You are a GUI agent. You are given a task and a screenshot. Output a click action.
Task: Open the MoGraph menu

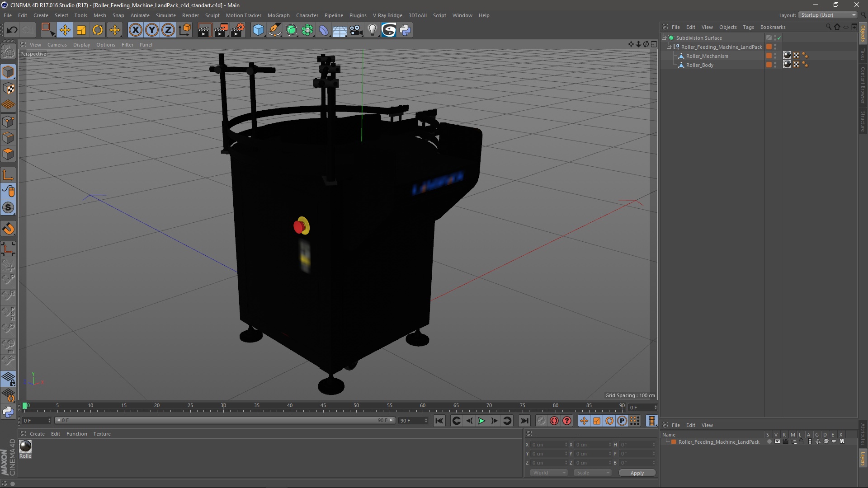(x=278, y=15)
